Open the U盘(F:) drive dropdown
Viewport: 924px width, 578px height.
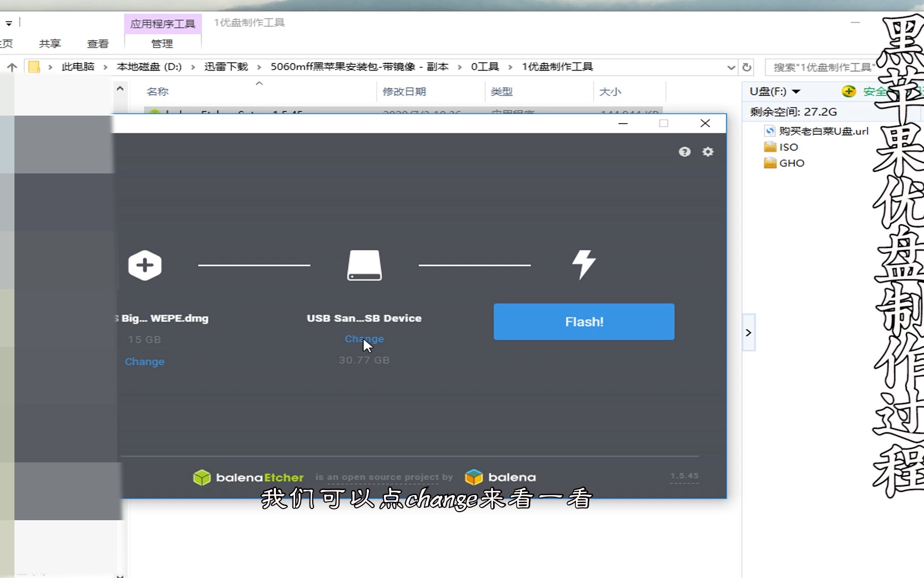796,91
